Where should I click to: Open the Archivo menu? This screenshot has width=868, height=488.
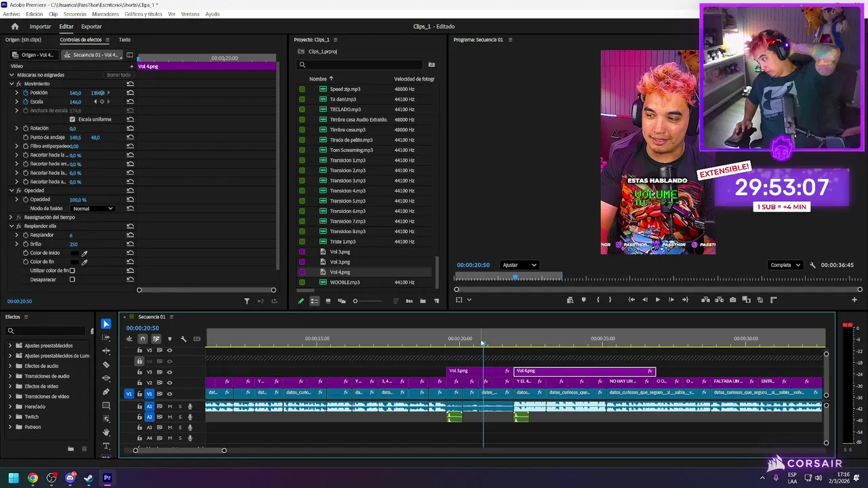click(12, 14)
